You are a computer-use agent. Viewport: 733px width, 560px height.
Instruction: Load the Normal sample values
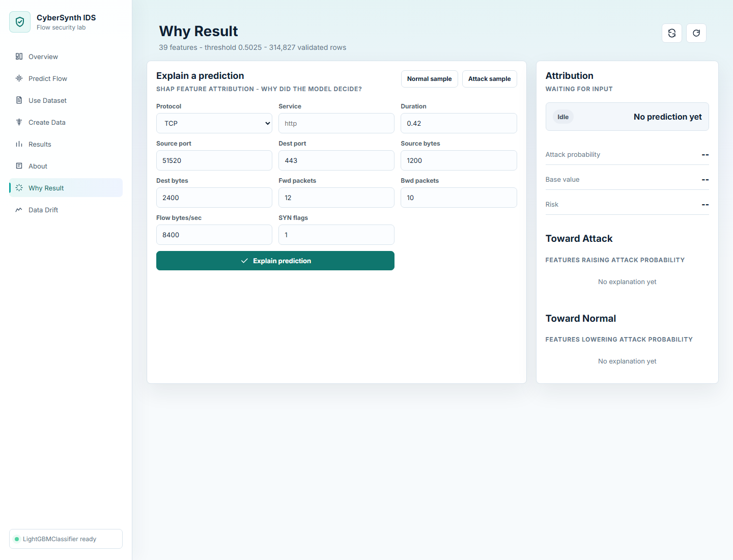430,79
